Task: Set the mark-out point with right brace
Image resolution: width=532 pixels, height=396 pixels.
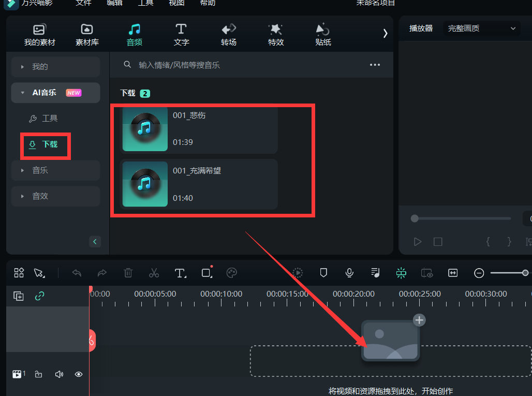Action: point(509,242)
